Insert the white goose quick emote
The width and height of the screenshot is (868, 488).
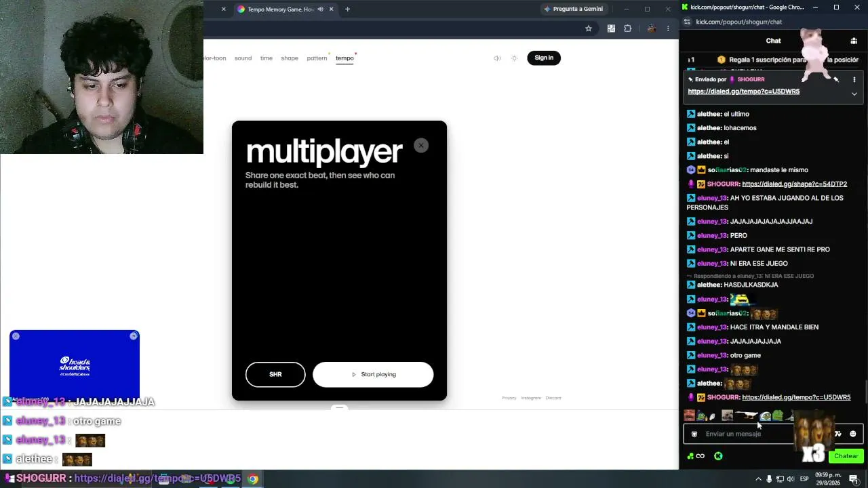tap(746, 415)
